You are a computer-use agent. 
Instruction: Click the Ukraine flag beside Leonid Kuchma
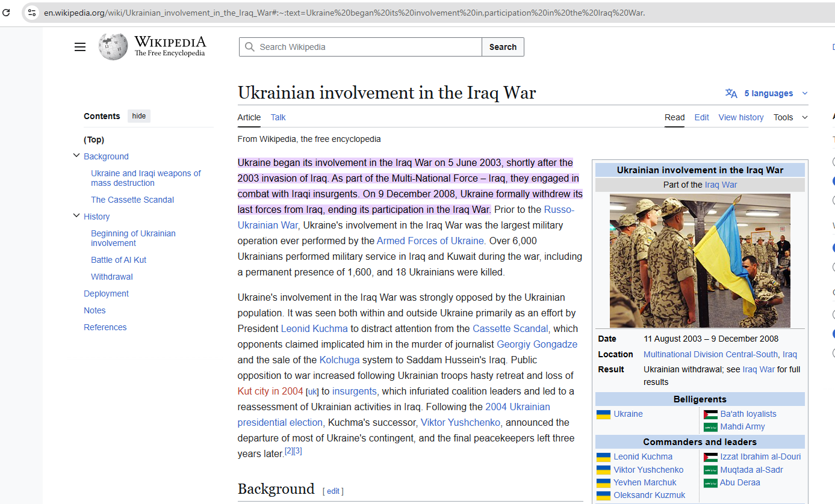coord(603,457)
